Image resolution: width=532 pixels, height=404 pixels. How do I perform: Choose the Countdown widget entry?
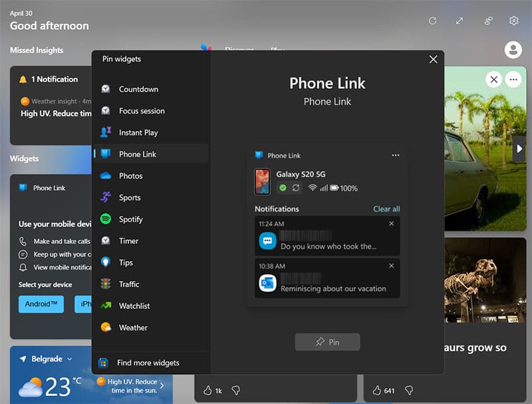tap(138, 89)
